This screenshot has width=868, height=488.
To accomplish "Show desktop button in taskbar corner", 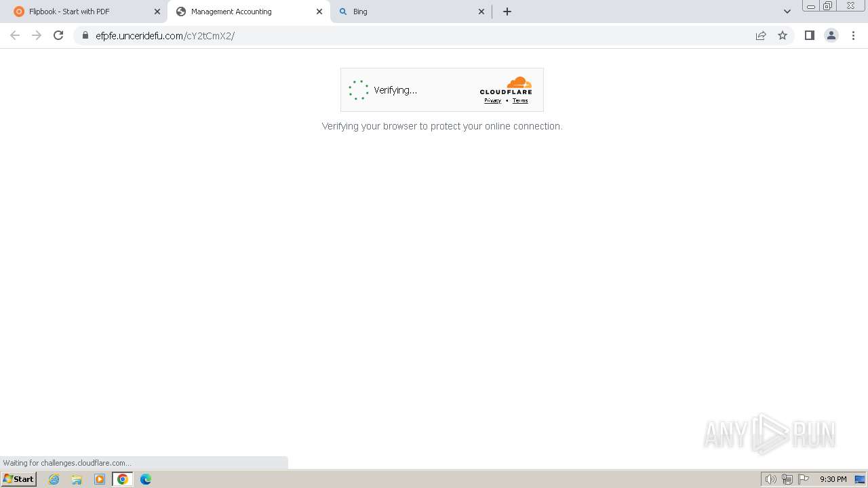I will pyautogui.click(x=860, y=479).
